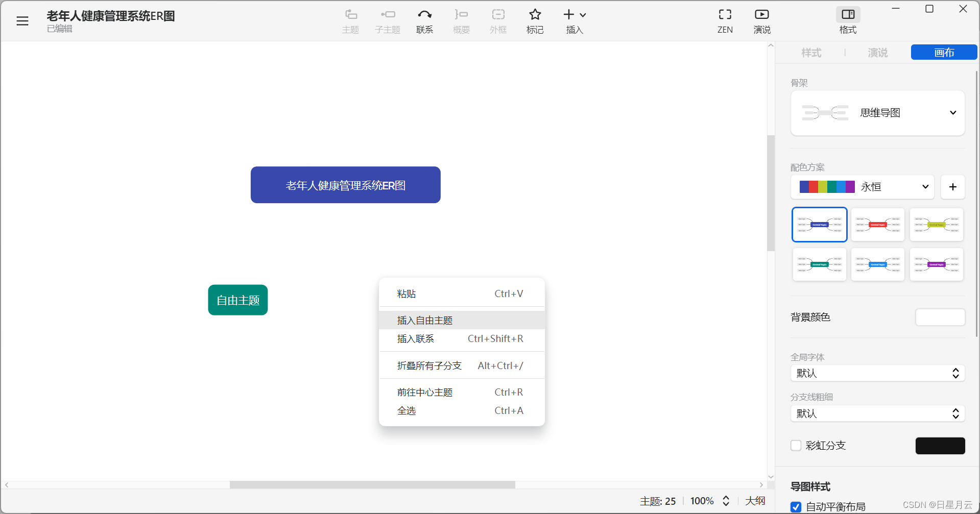Select the yellow-green center theme thumbnail
980x514 pixels.
point(936,225)
